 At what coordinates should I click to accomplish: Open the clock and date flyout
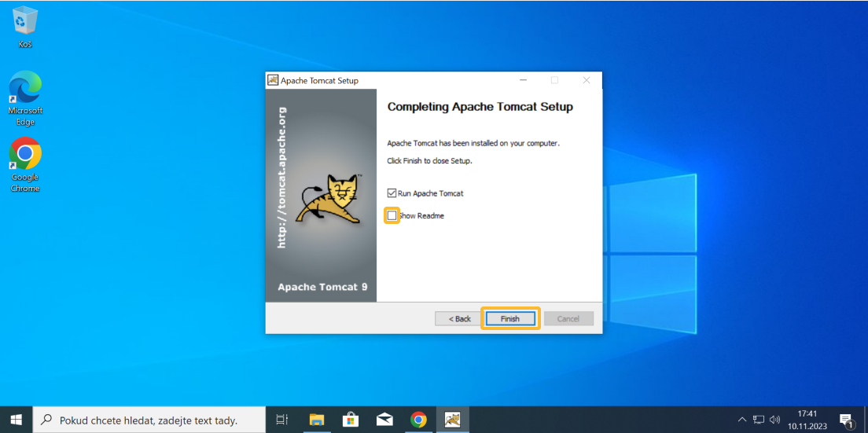807,420
